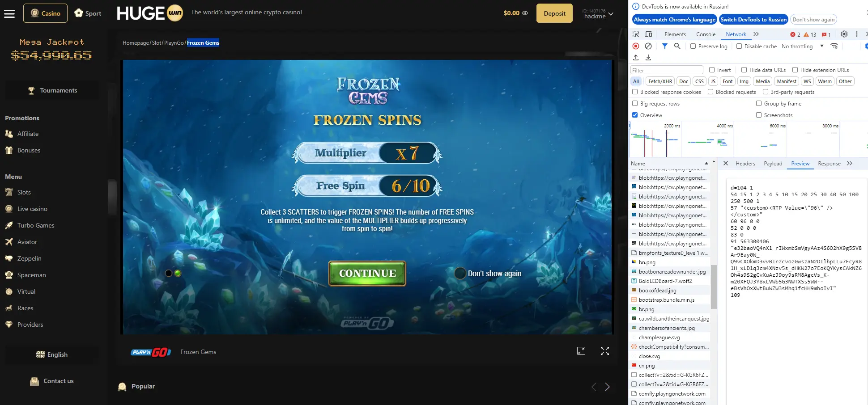Export HAR file download icon

[x=648, y=58]
